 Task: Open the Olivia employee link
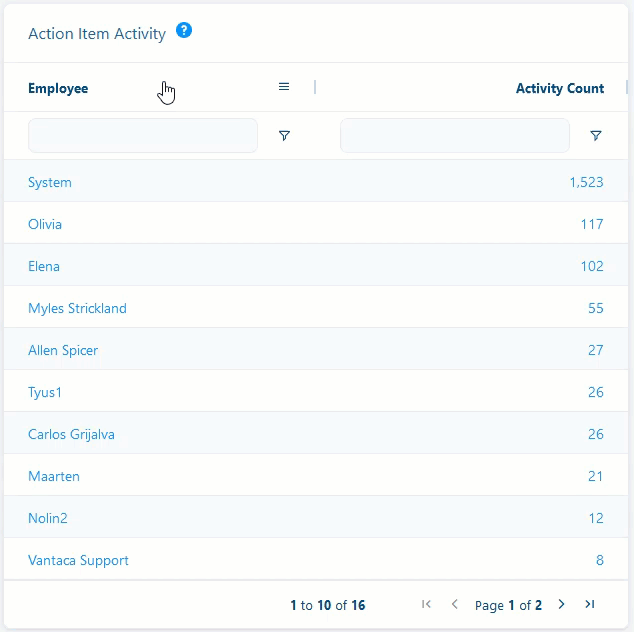click(x=45, y=224)
